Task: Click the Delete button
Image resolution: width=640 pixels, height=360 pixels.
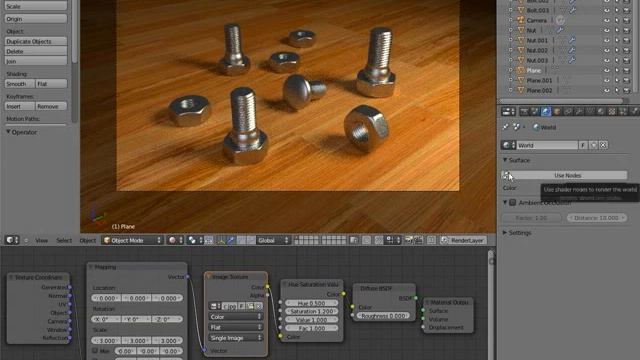Action: pyautogui.click(x=36, y=51)
